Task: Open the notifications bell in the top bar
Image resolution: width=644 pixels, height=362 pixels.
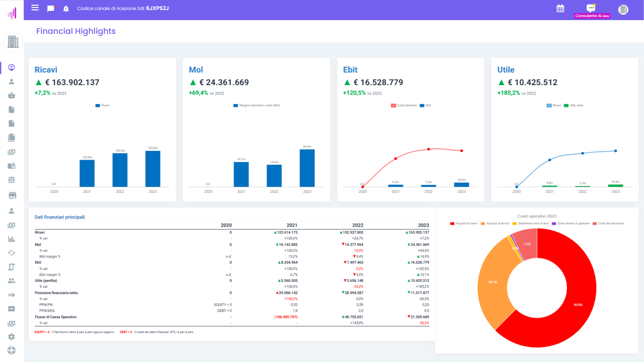Action: pyautogui.click(x=66, y=8)
